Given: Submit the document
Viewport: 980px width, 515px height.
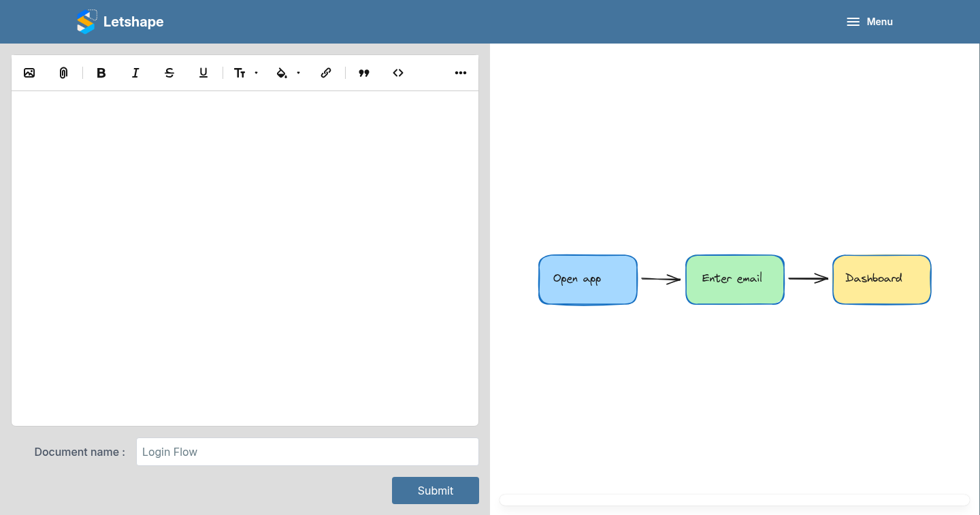Looking at the screenshot, I should point(436,491).
